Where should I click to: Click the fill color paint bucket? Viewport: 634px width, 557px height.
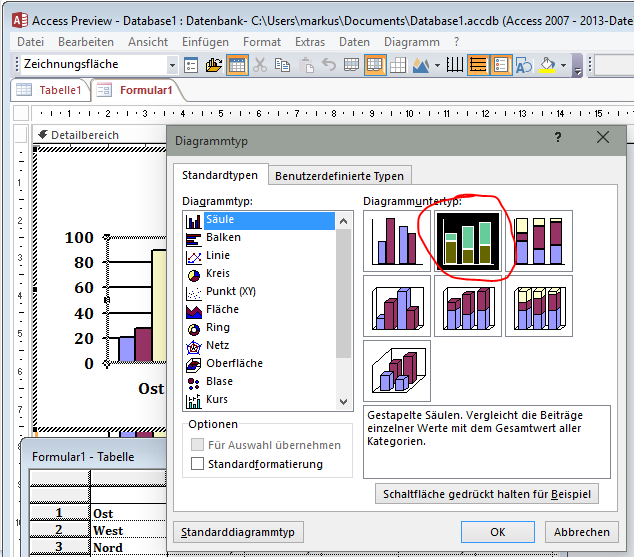click(547, 65)
